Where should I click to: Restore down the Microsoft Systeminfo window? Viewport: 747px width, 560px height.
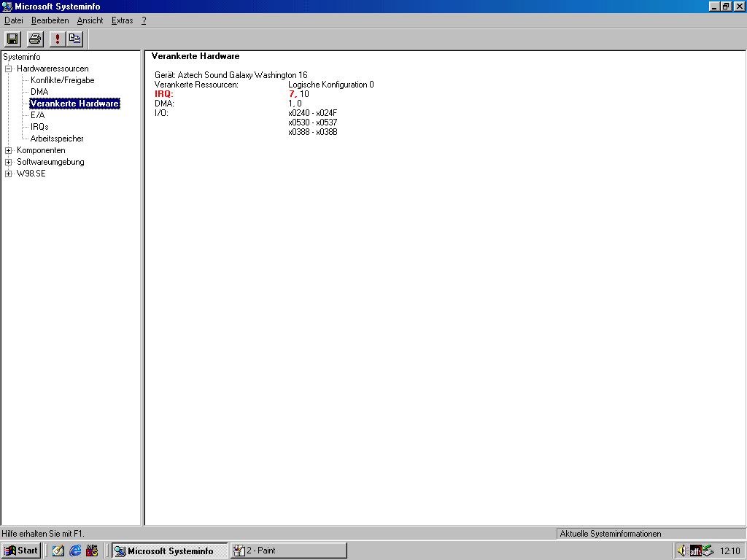point(726,6)
